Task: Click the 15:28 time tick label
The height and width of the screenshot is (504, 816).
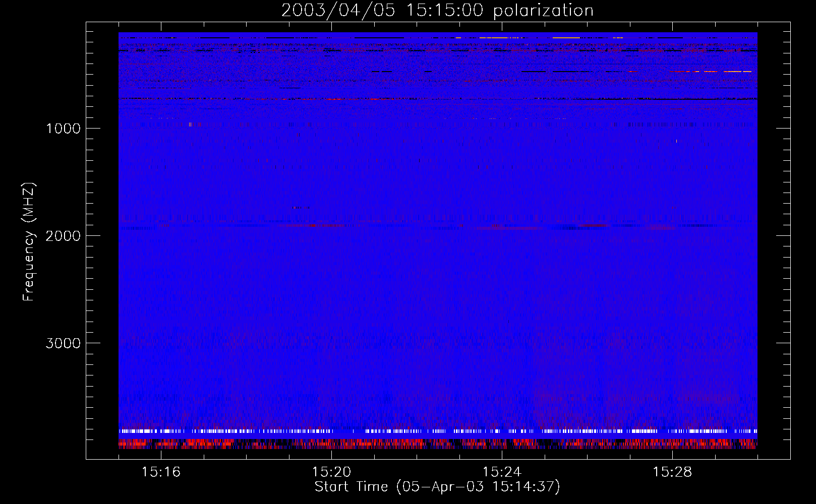Action: click(672, 472)
